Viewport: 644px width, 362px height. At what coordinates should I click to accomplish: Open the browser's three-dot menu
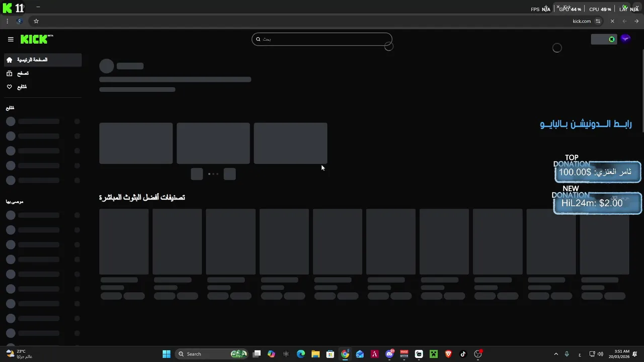7,21
